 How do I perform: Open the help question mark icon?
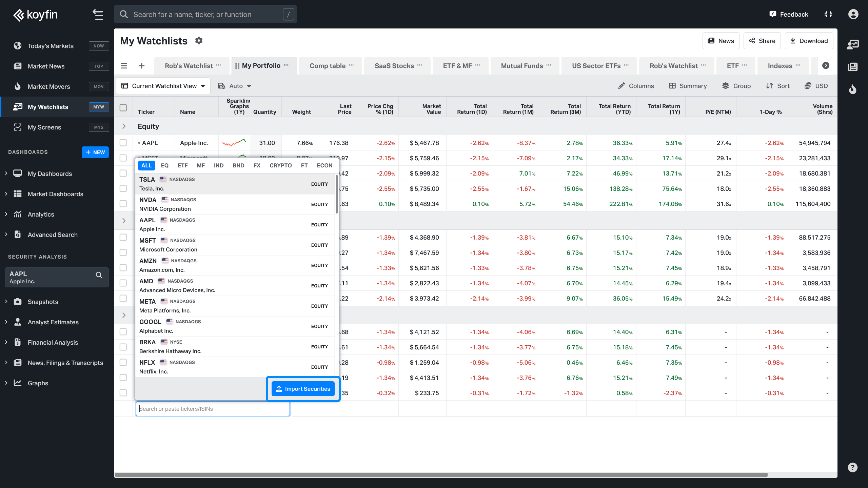pyautogui.click(x=853, y=467)
